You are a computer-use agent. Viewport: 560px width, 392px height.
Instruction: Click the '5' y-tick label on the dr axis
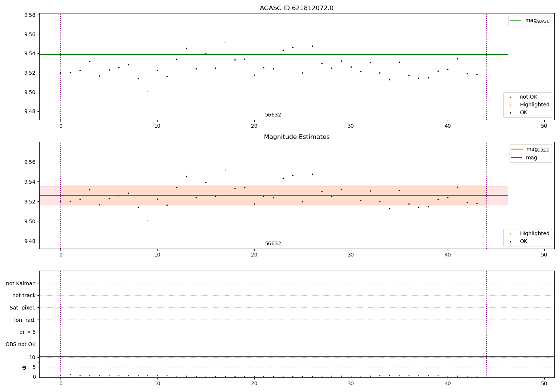point(34,367)
